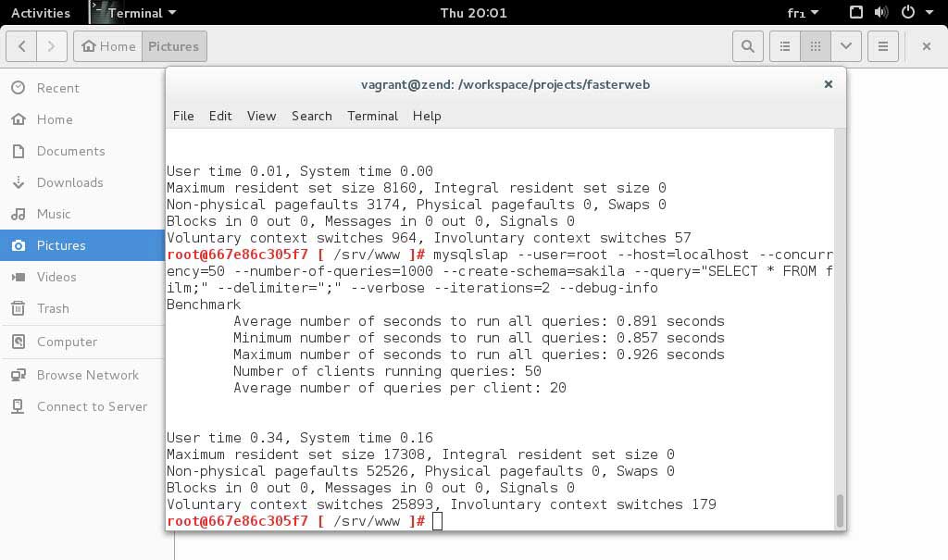This screenshot has height=560, width=948.
Task: Click the Trash bin icon
Action: 19,308
